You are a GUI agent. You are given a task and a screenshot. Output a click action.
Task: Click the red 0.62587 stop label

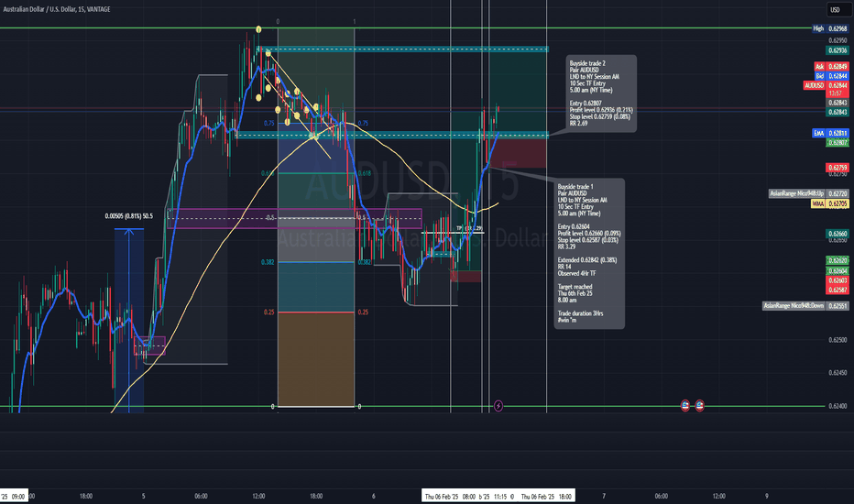point(838,290)
